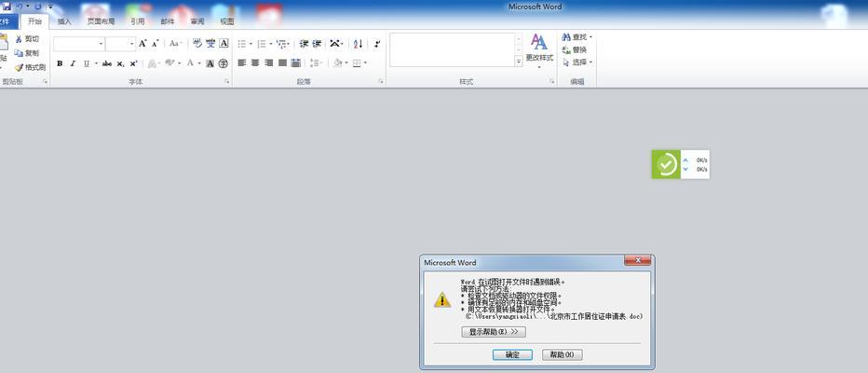Viewport: 868px width, 373px height.
Task: Apply the text Highlight color pen
Action: pyautogui.click(x=170, y=63)
